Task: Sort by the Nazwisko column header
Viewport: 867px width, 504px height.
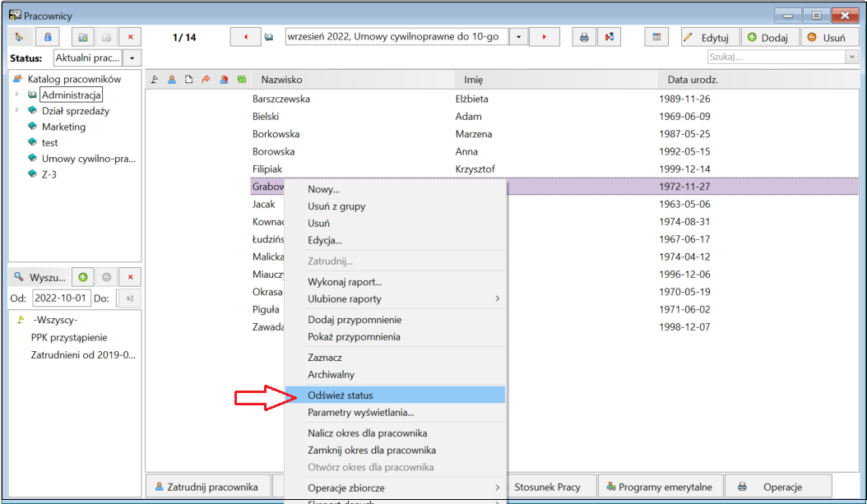Action: click(352, 80)
